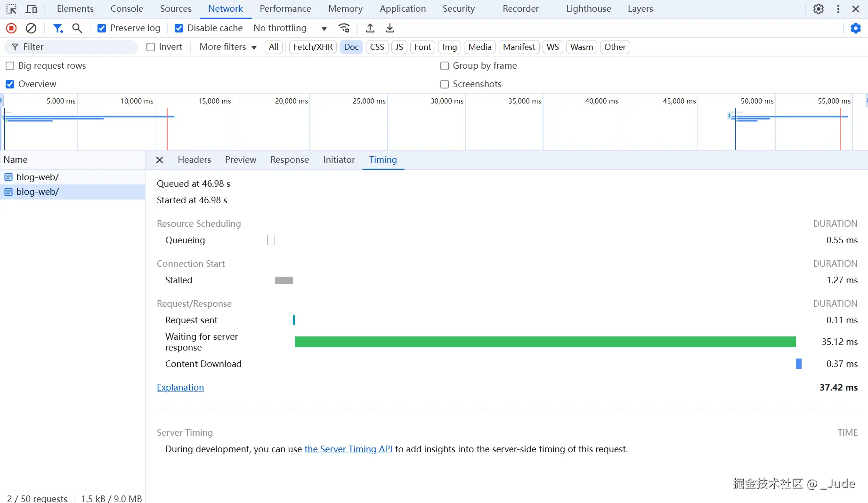Open the network search magnifier
868x503 pixels.
(x=77, y=28)
